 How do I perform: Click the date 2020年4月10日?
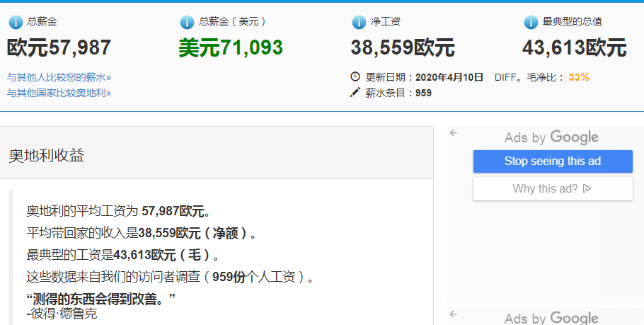click(x=449, y=77)
